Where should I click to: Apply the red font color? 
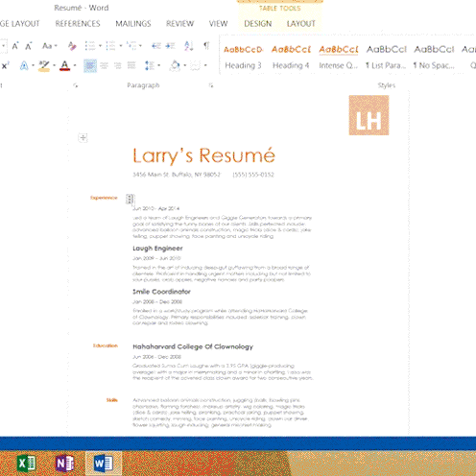[64, 65]
